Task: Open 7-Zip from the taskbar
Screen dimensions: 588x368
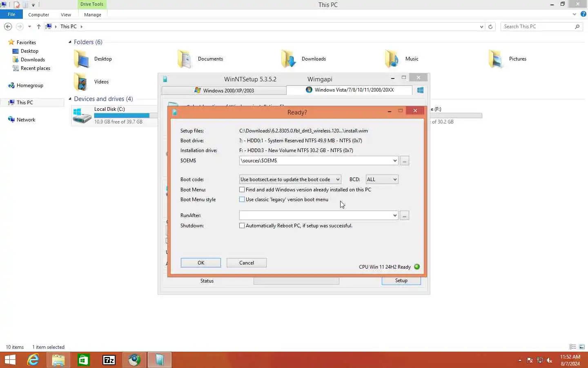Action: pyautogui.click(x=109, y=360)
